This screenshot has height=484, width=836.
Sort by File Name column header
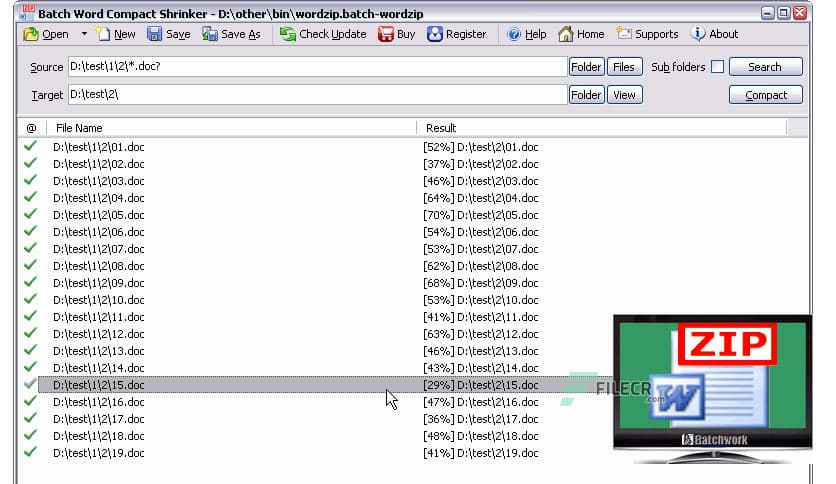point(231,128)
